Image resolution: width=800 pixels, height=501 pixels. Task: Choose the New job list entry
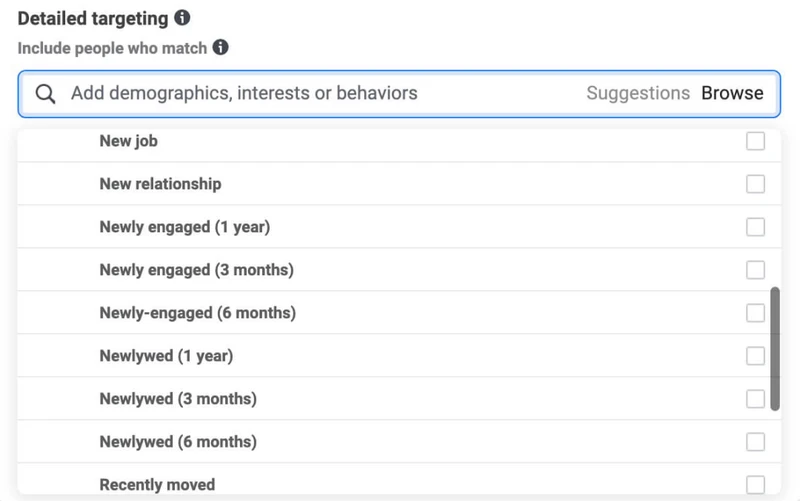point(399,141)
